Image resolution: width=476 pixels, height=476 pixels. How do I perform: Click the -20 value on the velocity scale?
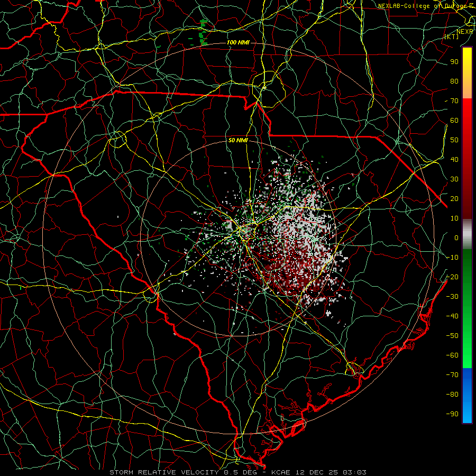point(452,277)
